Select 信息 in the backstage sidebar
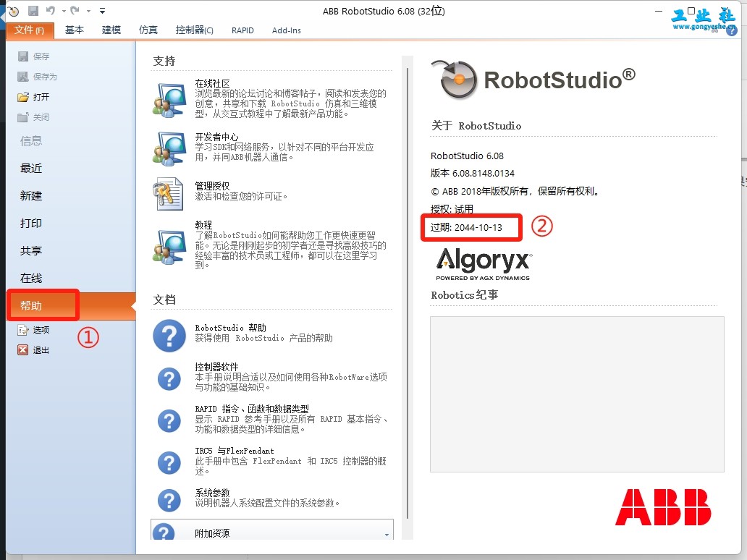747x560 pixels. point(31,141)
